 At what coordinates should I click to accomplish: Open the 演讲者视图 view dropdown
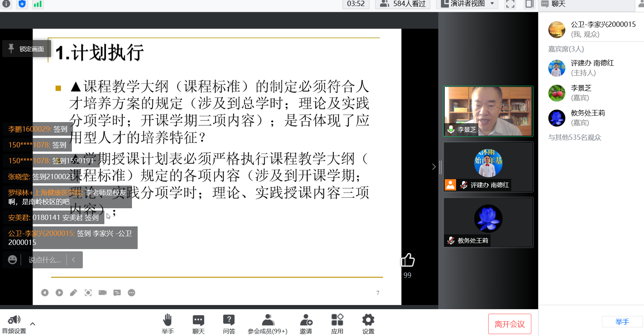(467, 4)
